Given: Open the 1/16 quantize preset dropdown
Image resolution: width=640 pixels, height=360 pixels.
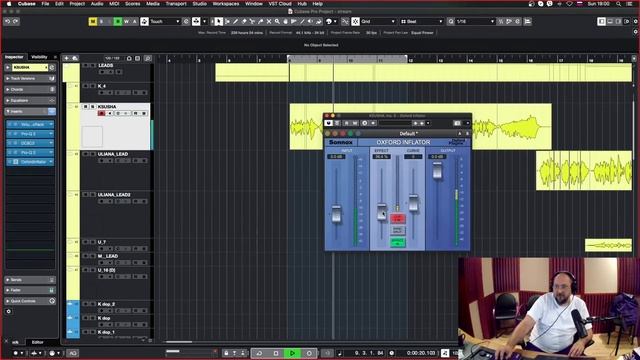Looking at the screenshot, I should point(475,21).
